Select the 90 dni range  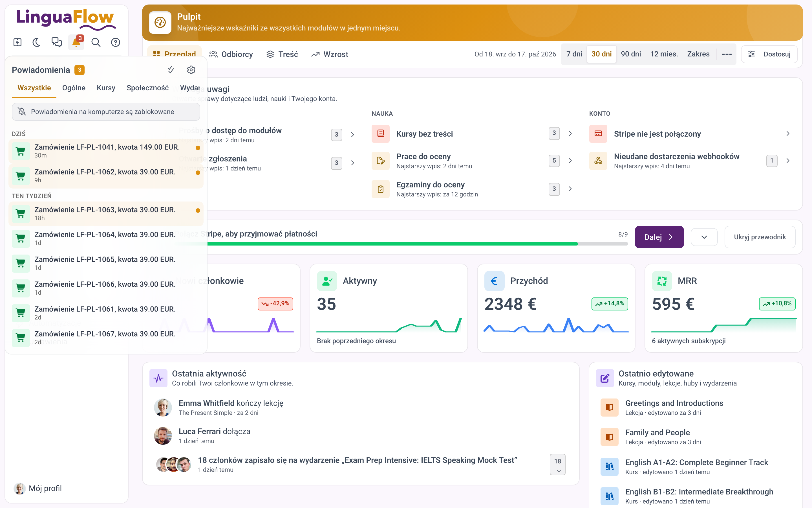[x=631, y=54]
